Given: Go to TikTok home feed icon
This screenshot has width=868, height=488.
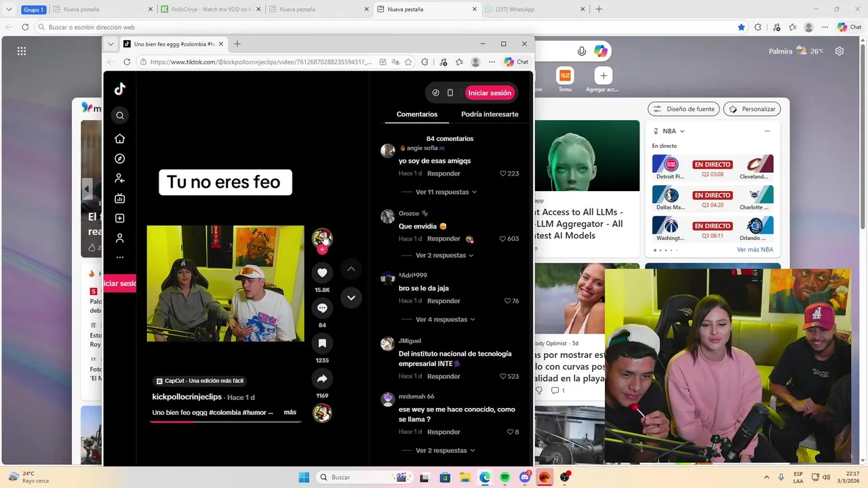Looking at the screenshot, I should coord(120,139).
